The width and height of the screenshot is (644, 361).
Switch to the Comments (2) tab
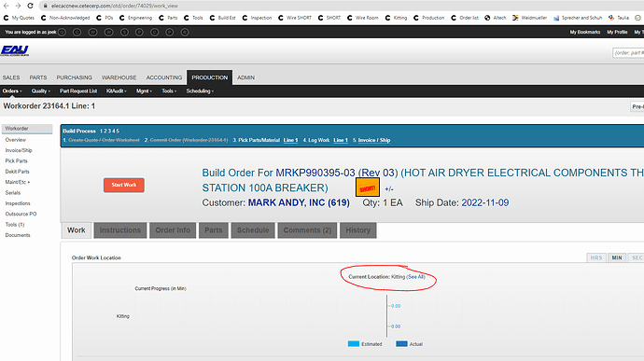(x=307, y=230)
